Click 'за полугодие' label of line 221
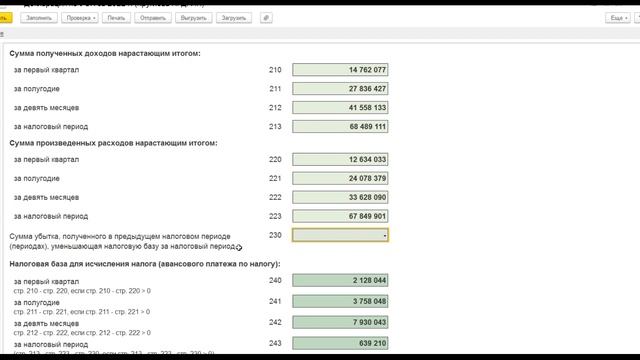This screenshot has width=640, height=360. pyautogui.click(x=36, y=178)
